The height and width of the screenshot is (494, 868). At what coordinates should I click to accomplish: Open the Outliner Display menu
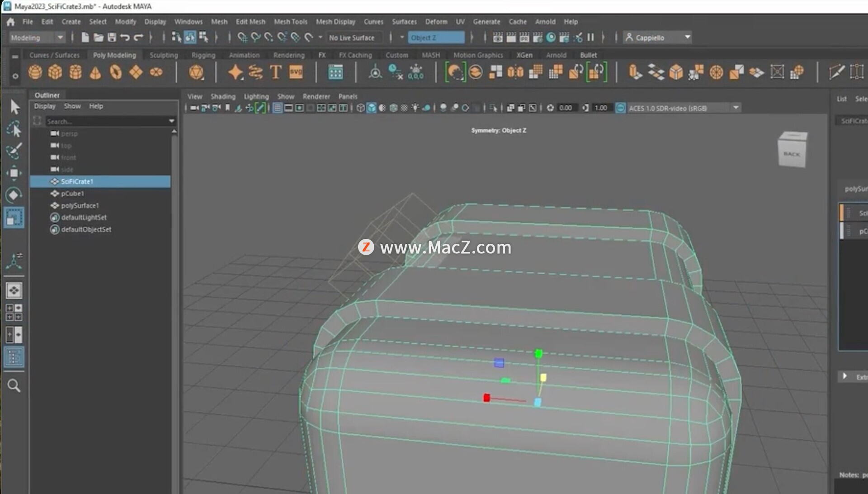[x=45, y=106]
